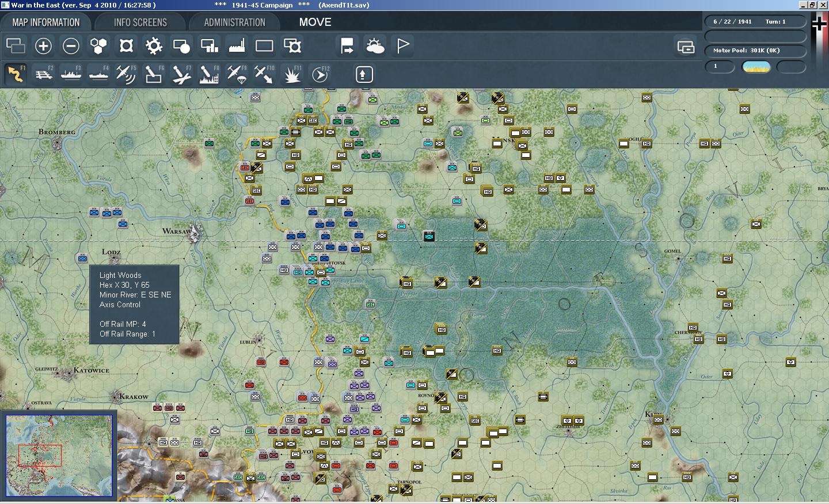This screenshot has width=829, height=504.
Task: Click the field showing the number 1
Action: [x=720, y=67]
